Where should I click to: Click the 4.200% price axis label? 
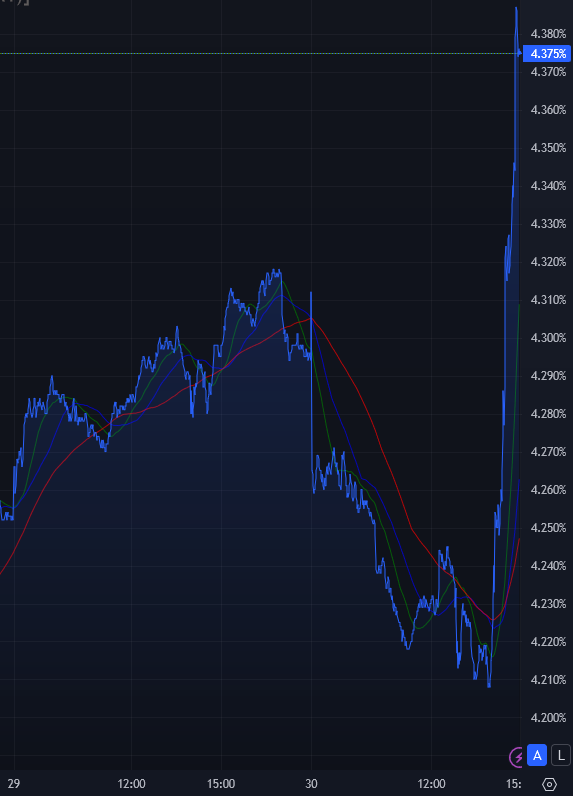point(548,718)
